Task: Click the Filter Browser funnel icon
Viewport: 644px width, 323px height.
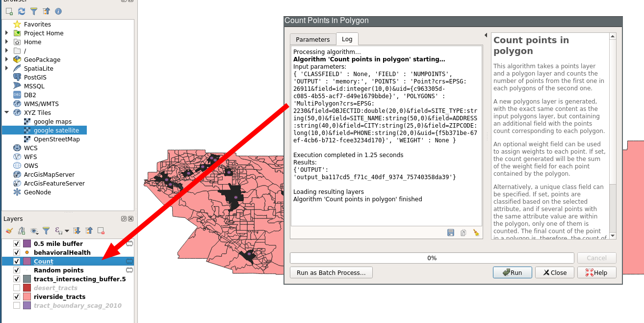Action: 34,11
